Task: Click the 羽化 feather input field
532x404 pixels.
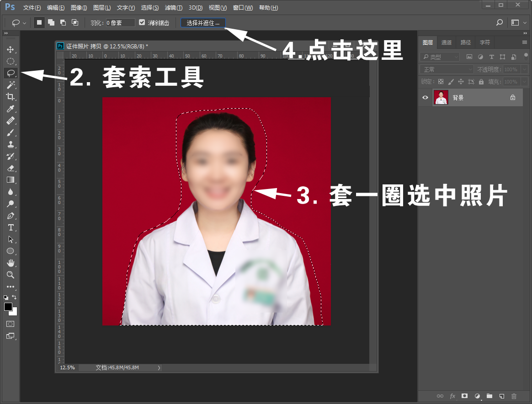Action: point(121,22)
